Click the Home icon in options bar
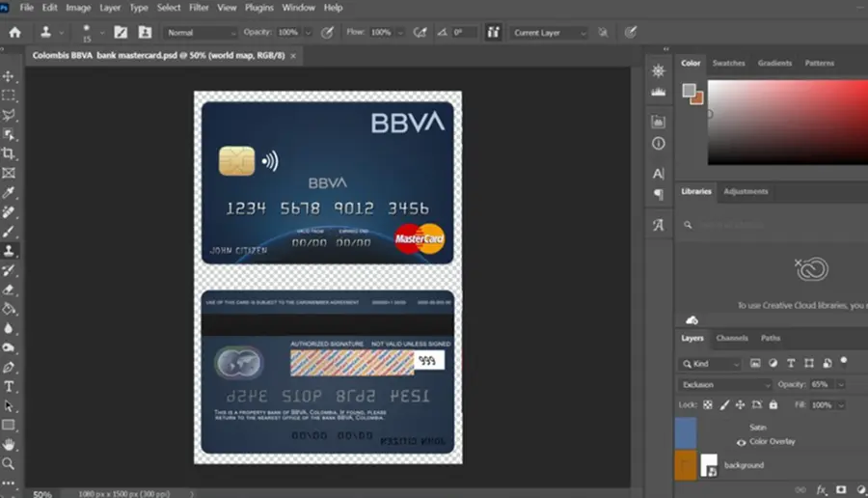Image resolution: width=868 pixels, height=498 pixels. tap(14, 33)
